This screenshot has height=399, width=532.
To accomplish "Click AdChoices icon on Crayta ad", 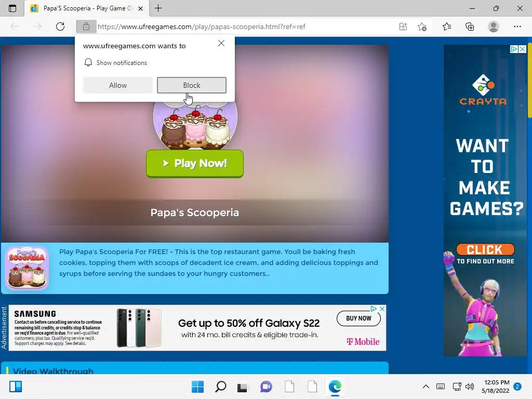I will [514, 49].
